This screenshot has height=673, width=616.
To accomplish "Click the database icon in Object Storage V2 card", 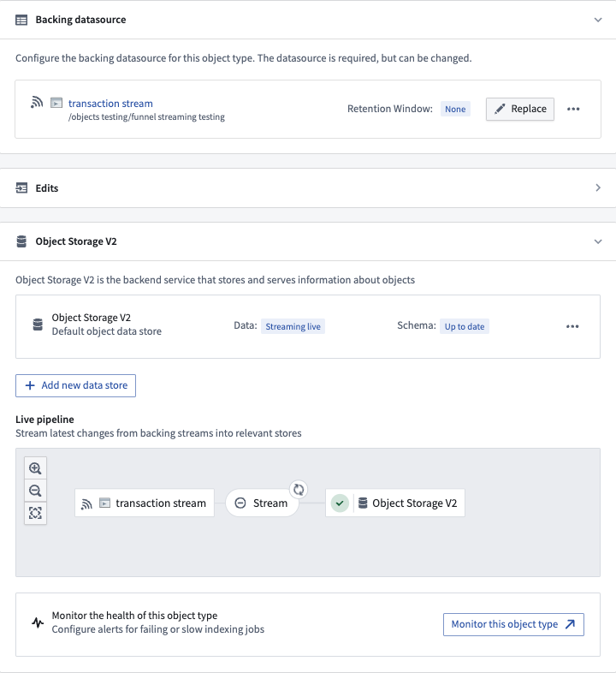I will (38, 325).
